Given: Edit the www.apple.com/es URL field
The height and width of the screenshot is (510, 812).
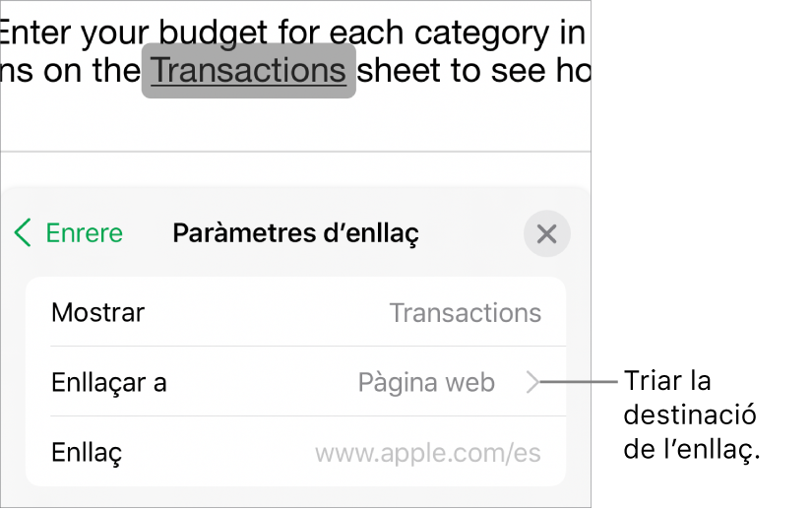Looking at the screenshot, I should (x=427, y=453).
